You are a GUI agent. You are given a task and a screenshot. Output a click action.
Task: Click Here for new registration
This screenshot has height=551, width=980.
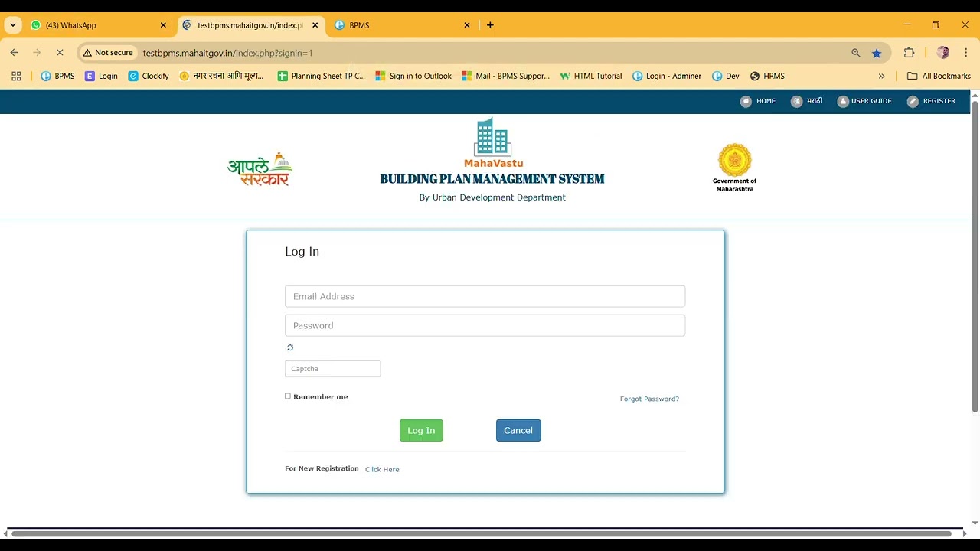pos(382,469)
